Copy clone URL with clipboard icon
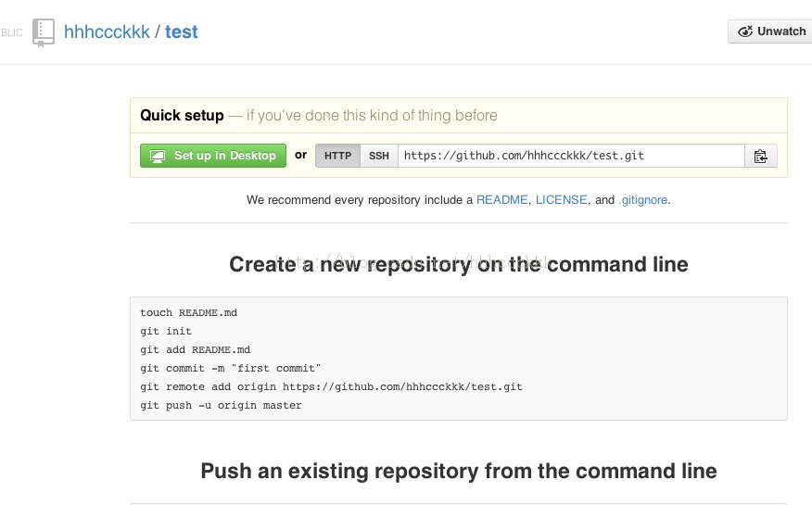 click(761, 156)
